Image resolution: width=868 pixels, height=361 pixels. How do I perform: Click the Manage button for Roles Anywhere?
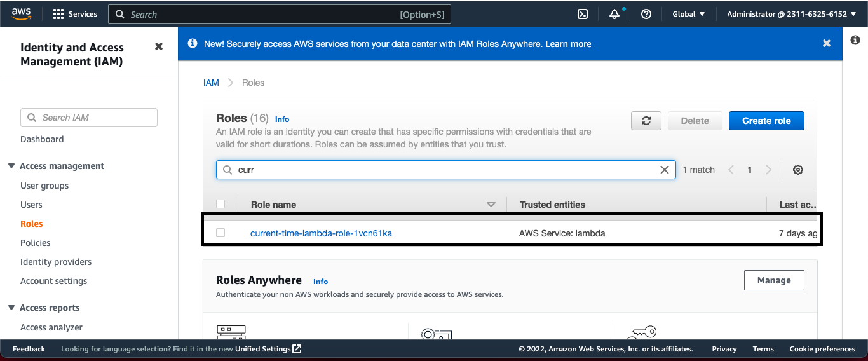(774, 280)
